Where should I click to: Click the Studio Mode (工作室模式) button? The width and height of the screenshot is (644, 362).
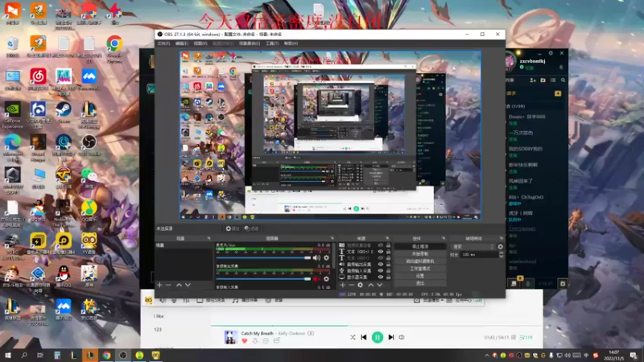click(x=419, y=269)
